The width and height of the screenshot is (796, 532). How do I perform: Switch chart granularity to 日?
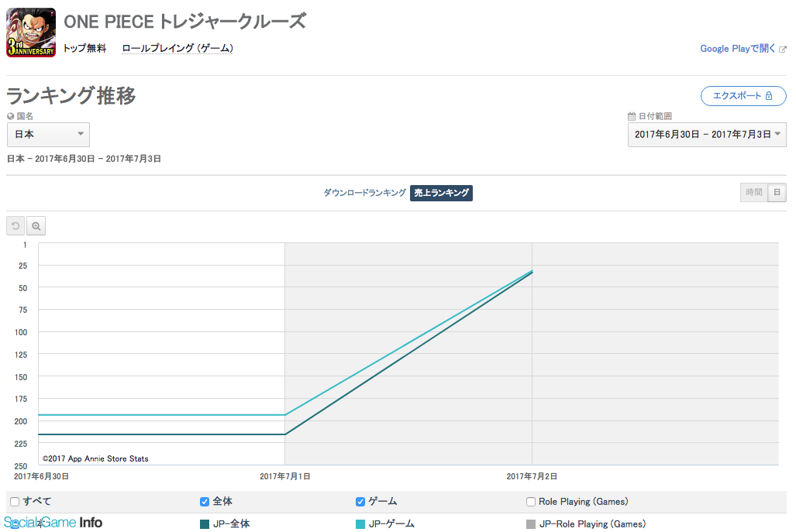[x=777, y=192]
